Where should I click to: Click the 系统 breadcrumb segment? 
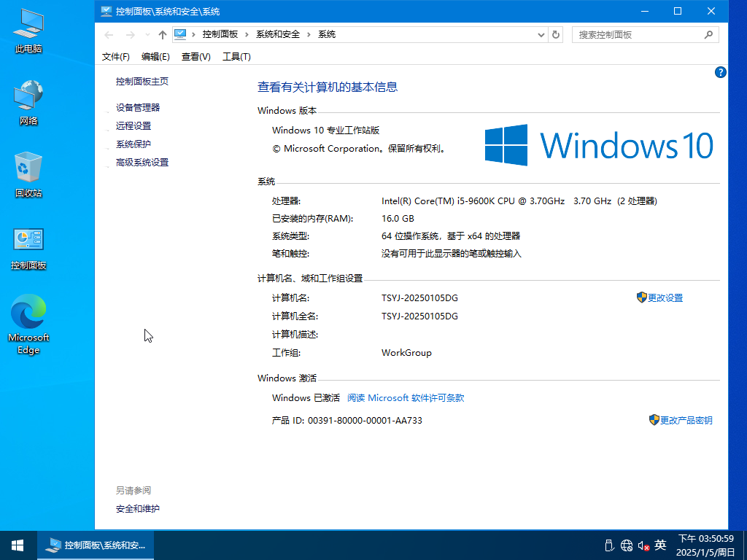(327, 34)
